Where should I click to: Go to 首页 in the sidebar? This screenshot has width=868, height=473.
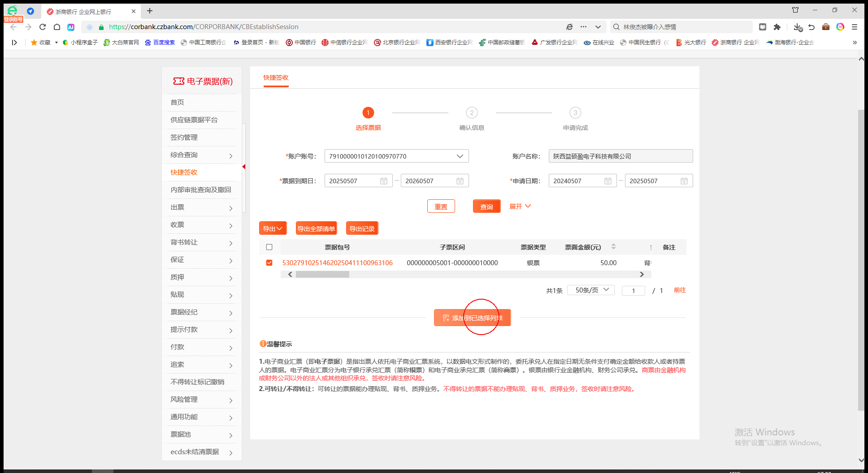177,103
